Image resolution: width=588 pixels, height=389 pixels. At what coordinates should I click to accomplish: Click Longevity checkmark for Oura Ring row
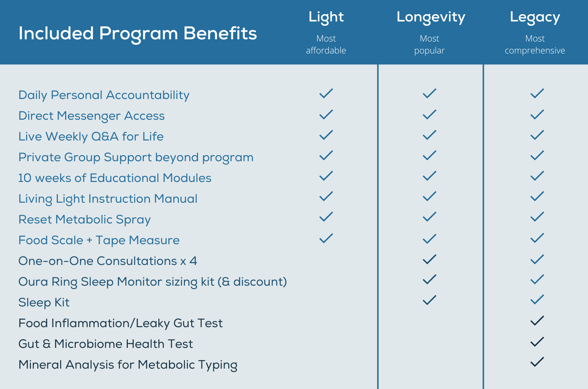pos(429,279)
